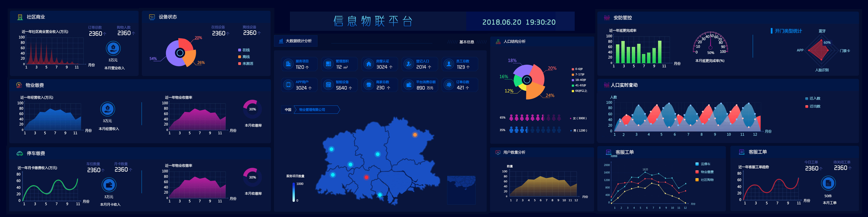Viewport: 868px width, 217px height.
Task: Click the 管理面积 grid icon
Action: coord(329,64)
